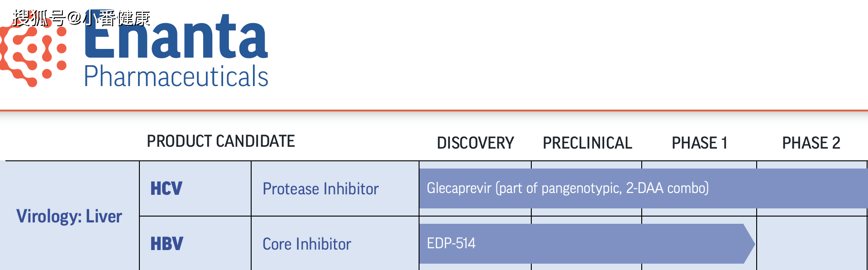This screenshot has width=868, height=270.
Task: Click the empty Phase 2 cell in HBV row
Action: pyautogui.click(x=812, y=244)
